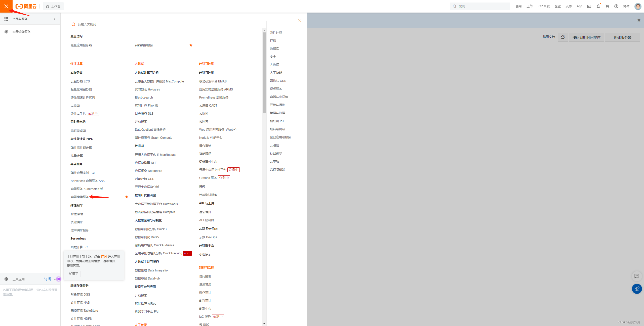Open the shopping cart icon

pyautogui.click(x=607, y=6)
